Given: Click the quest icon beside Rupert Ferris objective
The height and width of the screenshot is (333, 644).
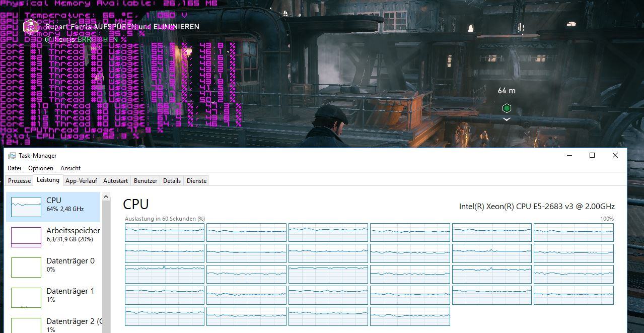Looking at the screenshot, I should pos(32,27).
